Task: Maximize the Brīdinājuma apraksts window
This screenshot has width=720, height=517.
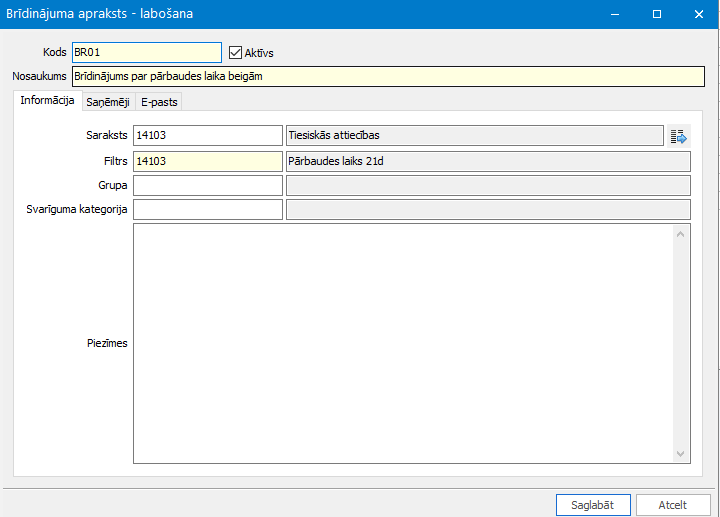Action: coord(657,14)
